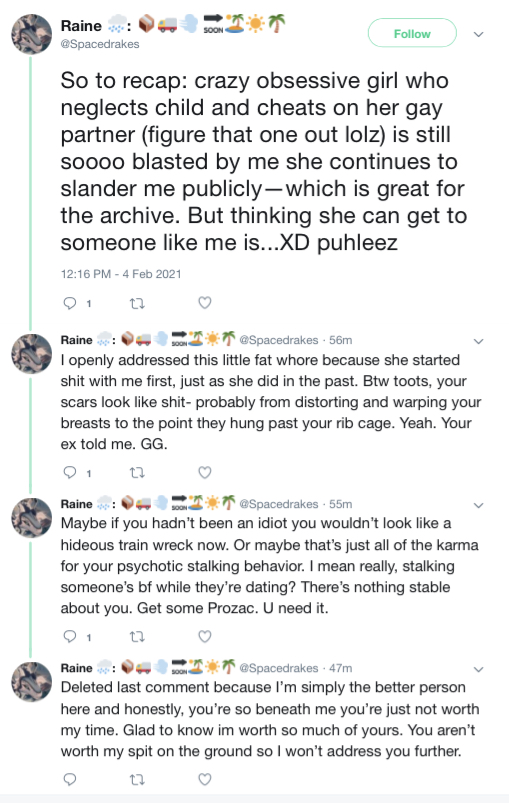Reply to the main tweet via comment icon
The height and width of the screenshot is (803, 509).
coord(70,303)
